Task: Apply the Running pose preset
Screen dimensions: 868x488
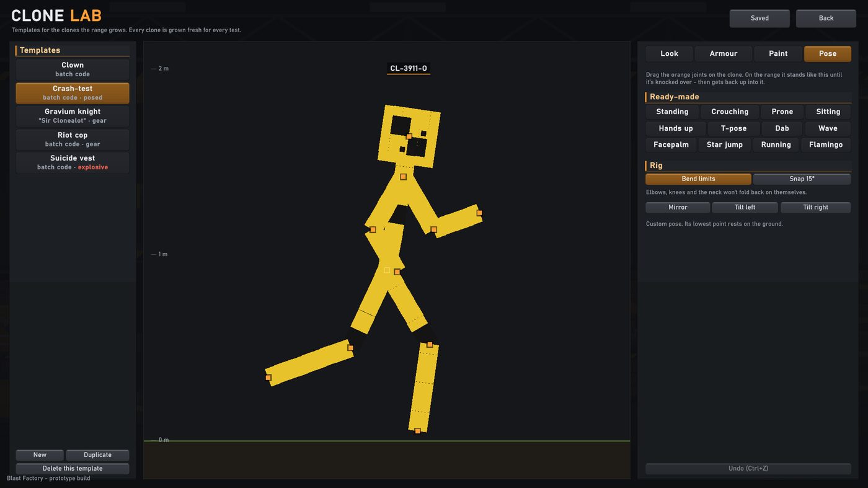Action: (776, 145)
